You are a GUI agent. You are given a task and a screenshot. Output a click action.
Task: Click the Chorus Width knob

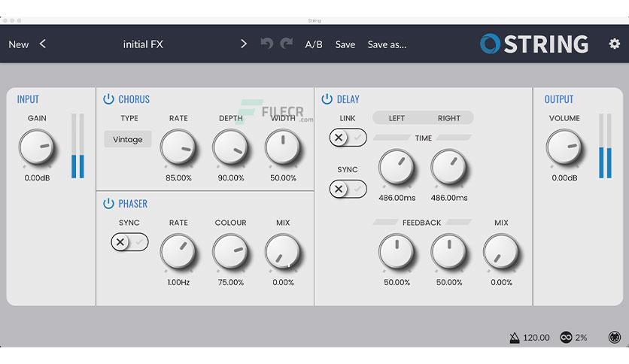click(x=283, y=147)
